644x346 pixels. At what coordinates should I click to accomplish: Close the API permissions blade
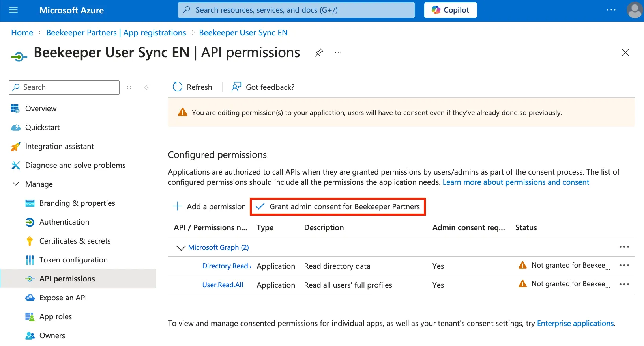(625, 52)
